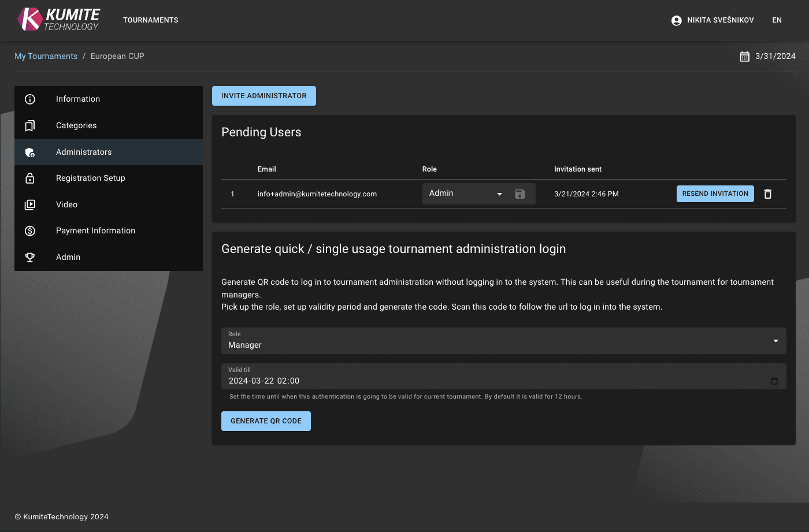Open the Manager role dropdown
Screen dimensions: 809x532
pyautogui.click(x=503, y=341)
